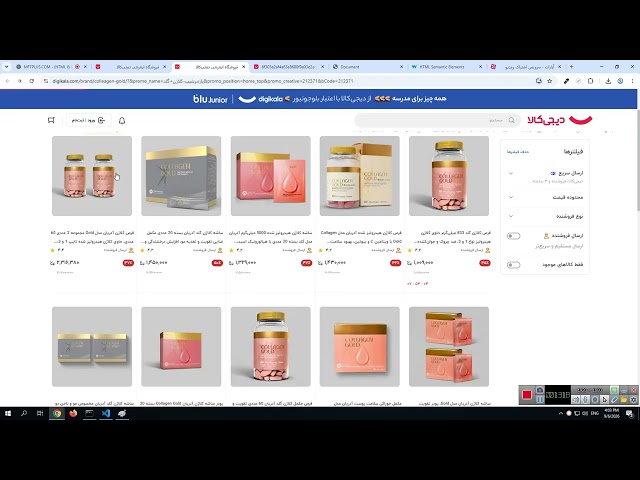The width and height of the screenshot is (640, 480).
Task: Open Task View on the taskbar
Action: tap(40, 413)
